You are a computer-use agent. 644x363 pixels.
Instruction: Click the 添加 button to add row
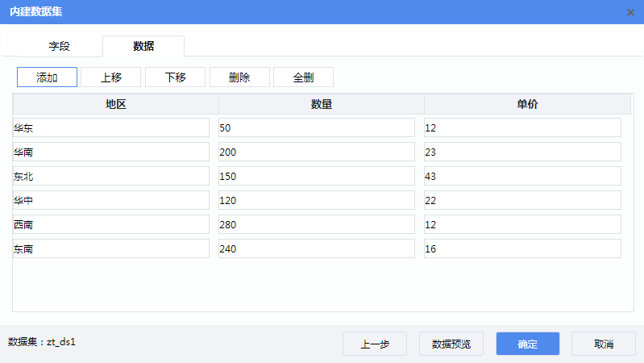click(x=47, y=77)
